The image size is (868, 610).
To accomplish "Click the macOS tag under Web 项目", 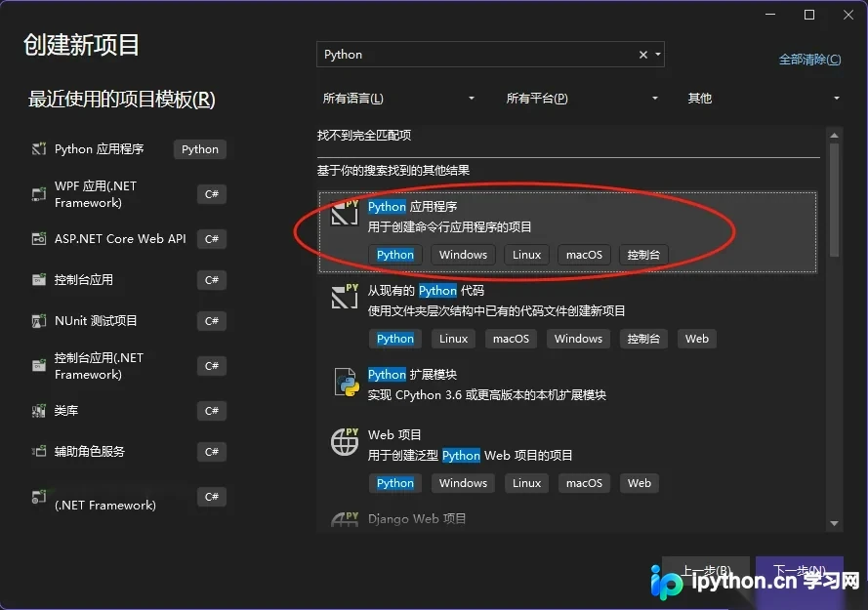I will pyautogui.click(x=584, y=483).
